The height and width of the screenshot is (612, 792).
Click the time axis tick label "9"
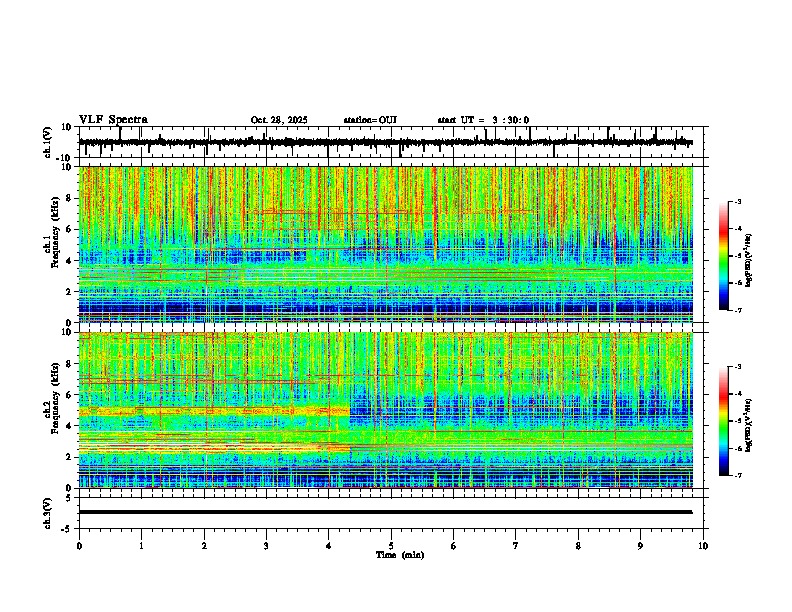pyautogui.click(x=640, y=546)
